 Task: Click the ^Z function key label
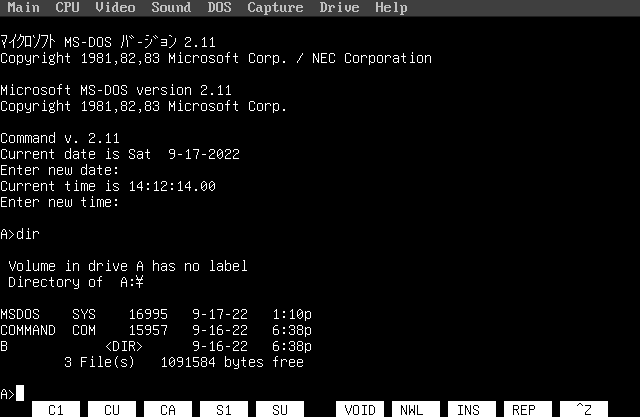pos(584,409)
